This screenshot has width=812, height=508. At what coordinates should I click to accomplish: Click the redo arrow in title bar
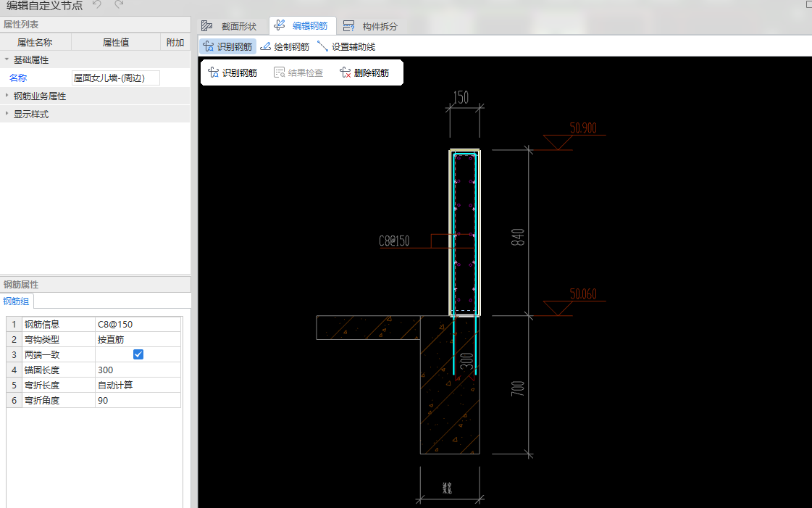pyautogui.click(x=119, y=4)
